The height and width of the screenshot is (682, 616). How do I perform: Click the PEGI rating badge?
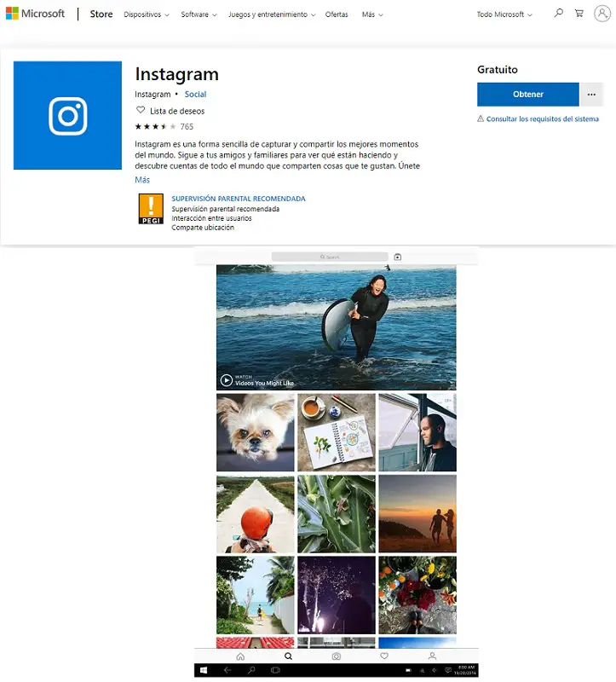[151, 209]
